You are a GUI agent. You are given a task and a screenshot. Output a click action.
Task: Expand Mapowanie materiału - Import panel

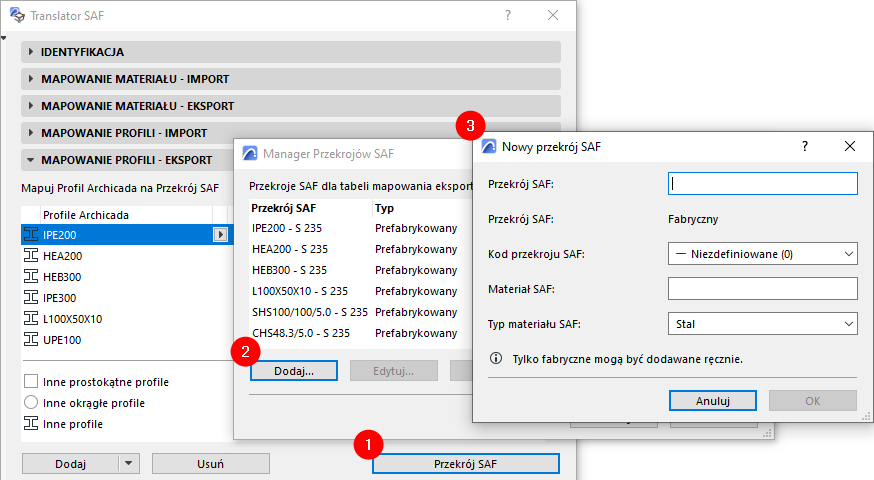click(x=30, y=79)
